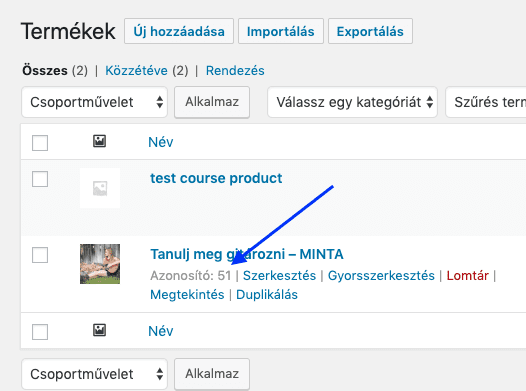The height and width of the screenshot is (391, 526).
Task: Open the Rendezés sorting view
Action: click(x=235, y=71)
